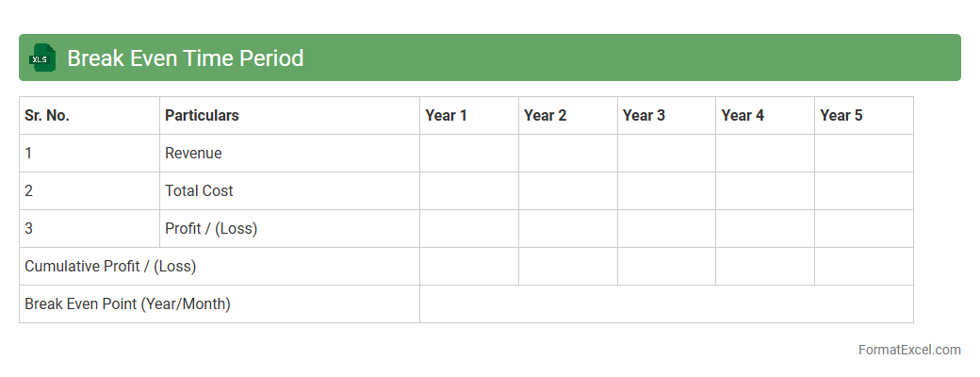Click the Total Cost cell under Year 3
The width and height of the screenshot is (980, 377).
666,191
